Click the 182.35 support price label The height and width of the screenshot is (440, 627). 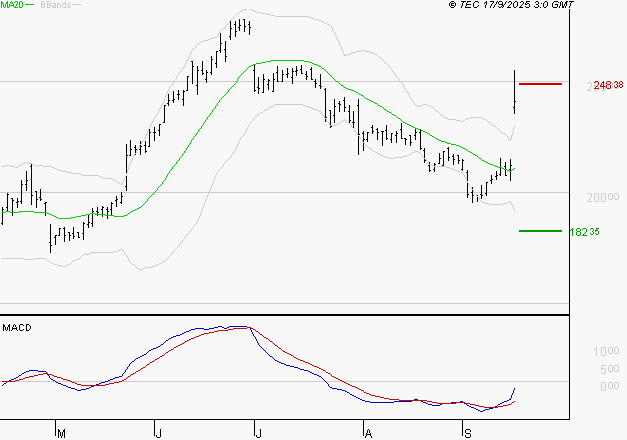(x=584, y=232)
